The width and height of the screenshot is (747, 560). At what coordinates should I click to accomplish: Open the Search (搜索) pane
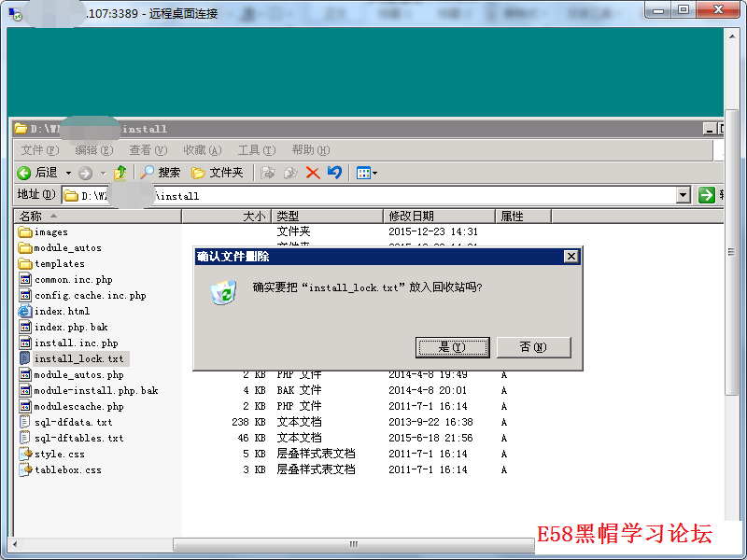pos(160,173)
